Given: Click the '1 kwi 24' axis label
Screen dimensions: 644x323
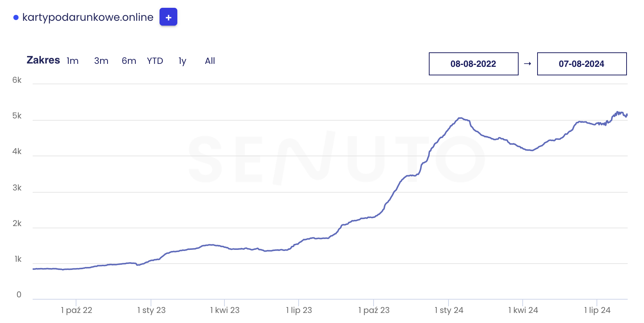Looking at the screenshot, I should [x=523, y=310].
